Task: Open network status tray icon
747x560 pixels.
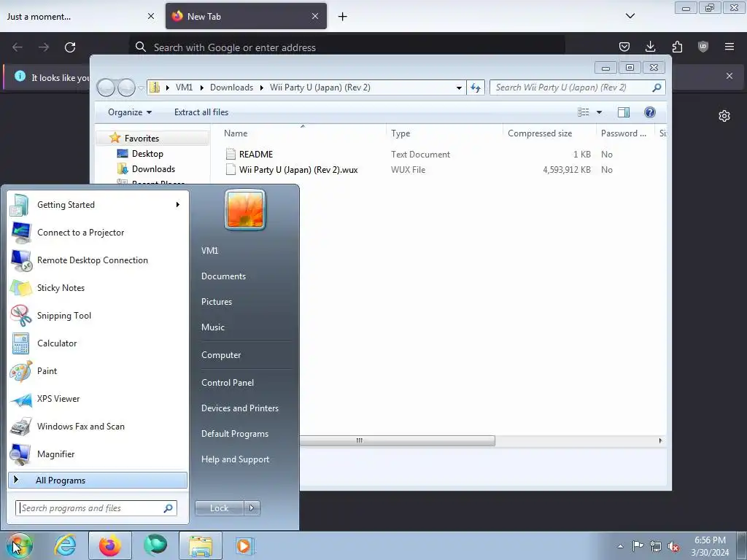Action: coord(656,546)
